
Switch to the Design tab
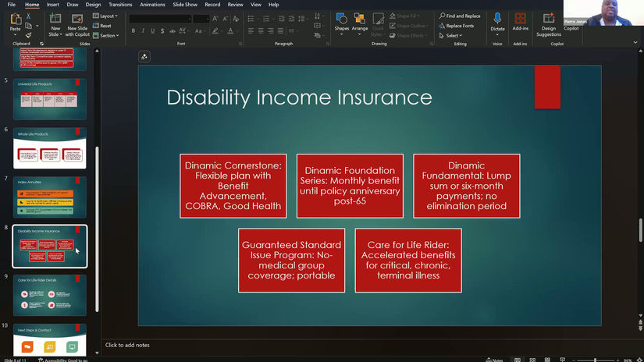click(93, 5)
